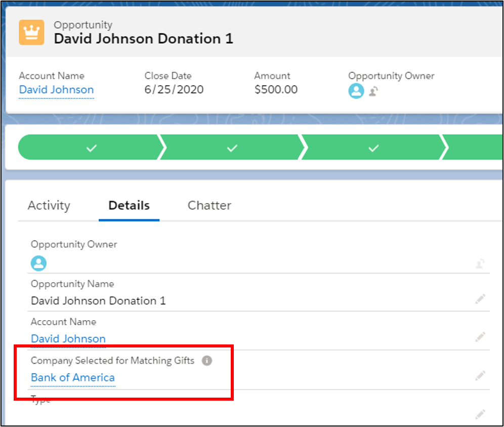
Task: Select the third completed path stage
Action: coord(373,147)
